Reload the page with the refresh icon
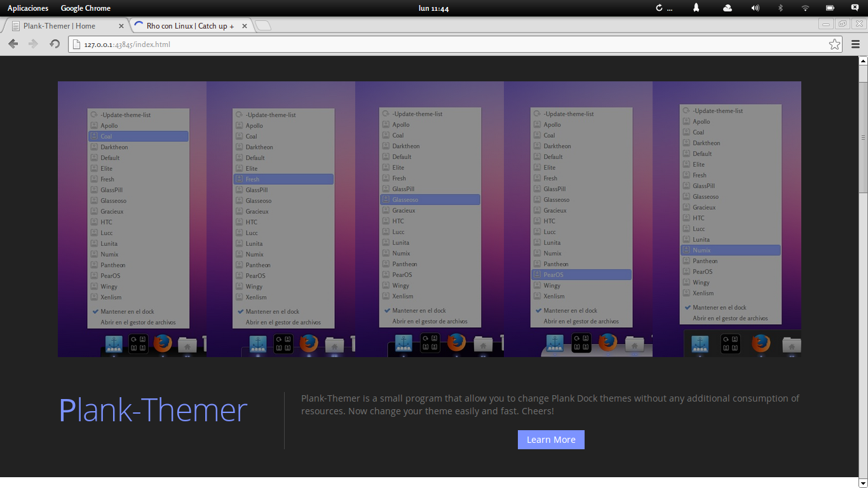 55,44
